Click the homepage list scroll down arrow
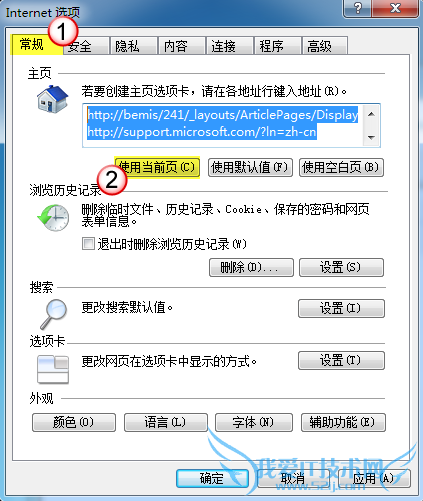 [x=371, y=137]
